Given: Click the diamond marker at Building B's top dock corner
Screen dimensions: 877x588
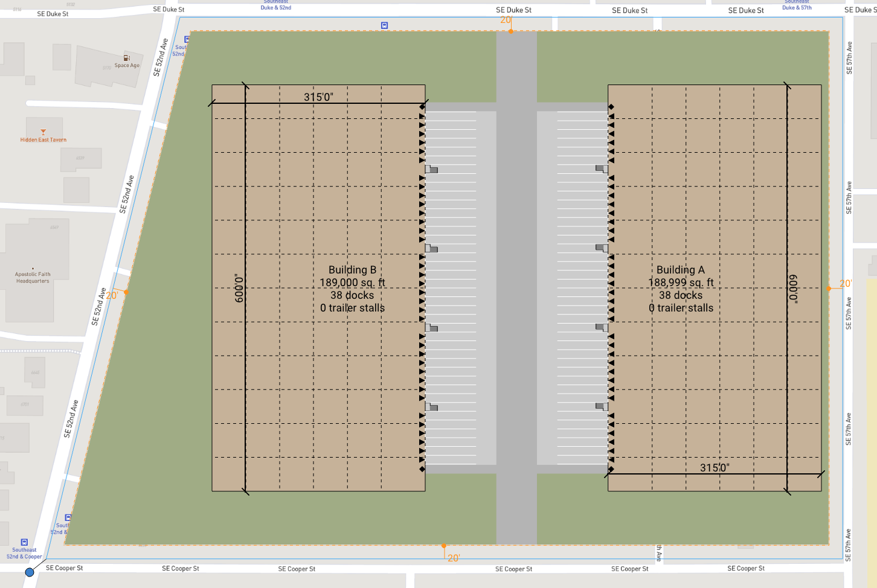Looking at the screenshot, I should point(421,106).
